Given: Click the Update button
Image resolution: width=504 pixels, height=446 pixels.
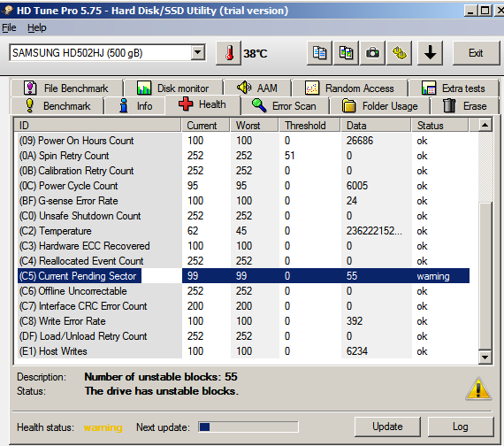Looking at the screenshot, I should (x=387, y=427).
